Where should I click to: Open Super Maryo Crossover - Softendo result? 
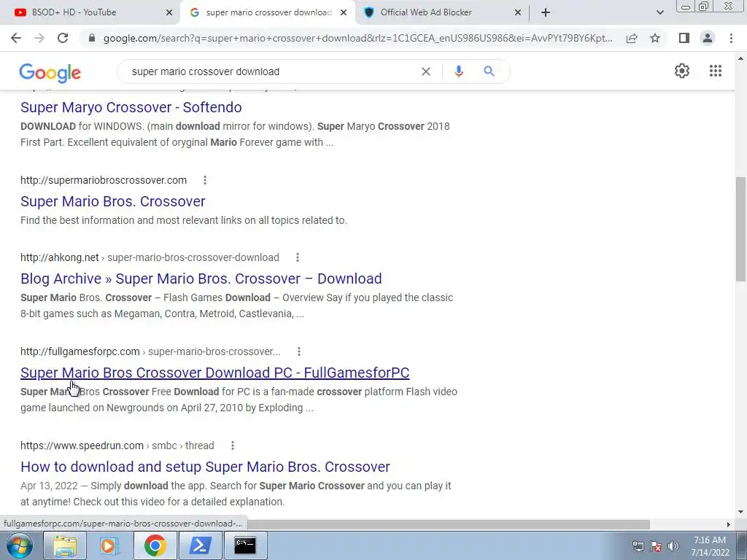pos(131,107)
